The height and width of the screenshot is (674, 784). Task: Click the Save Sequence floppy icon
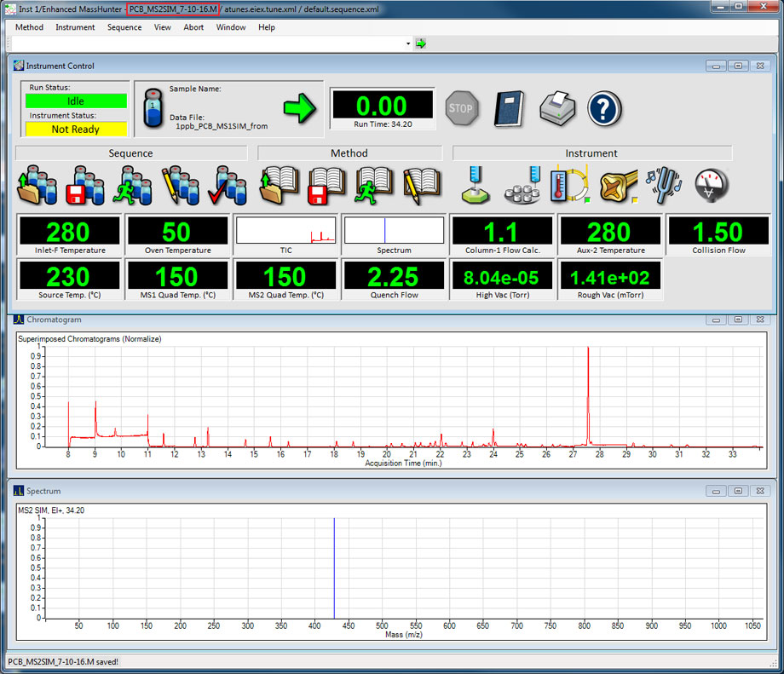click(84, 185)
